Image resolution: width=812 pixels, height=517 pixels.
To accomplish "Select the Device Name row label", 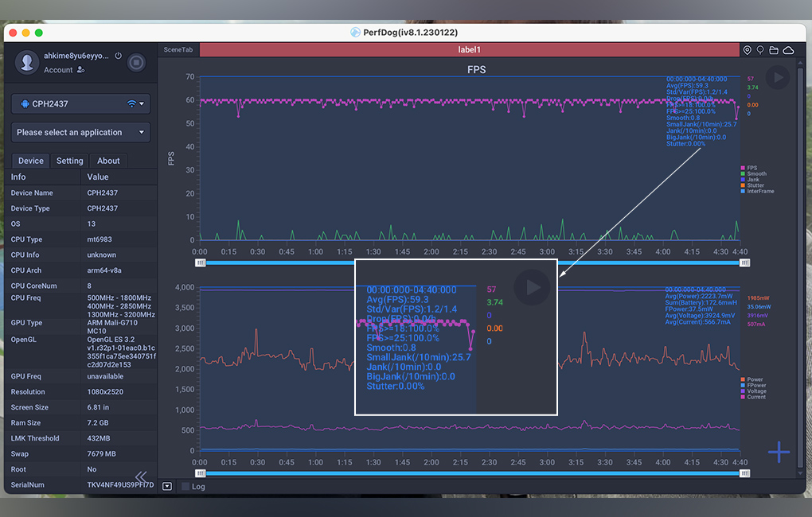I will coord(32,193).
